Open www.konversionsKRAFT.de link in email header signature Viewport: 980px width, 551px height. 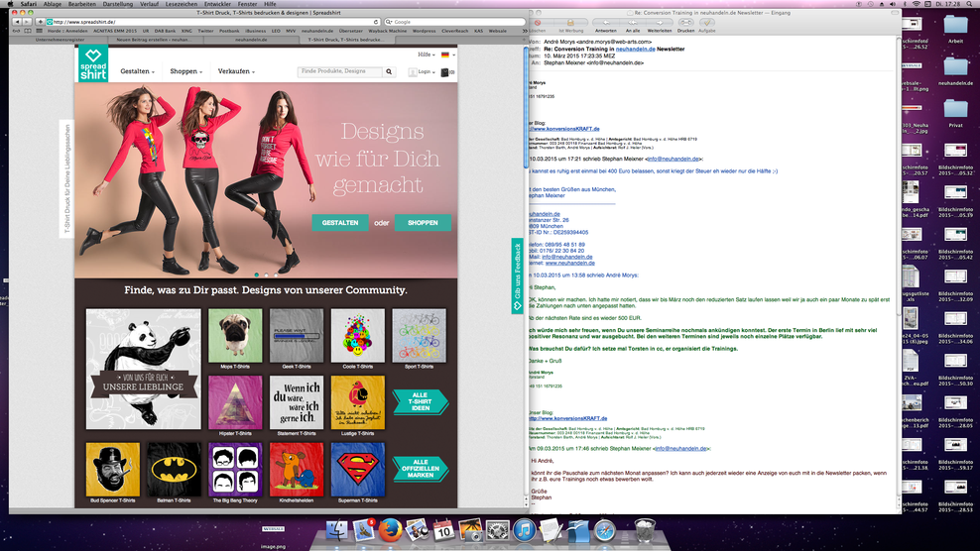click(565, 129)
